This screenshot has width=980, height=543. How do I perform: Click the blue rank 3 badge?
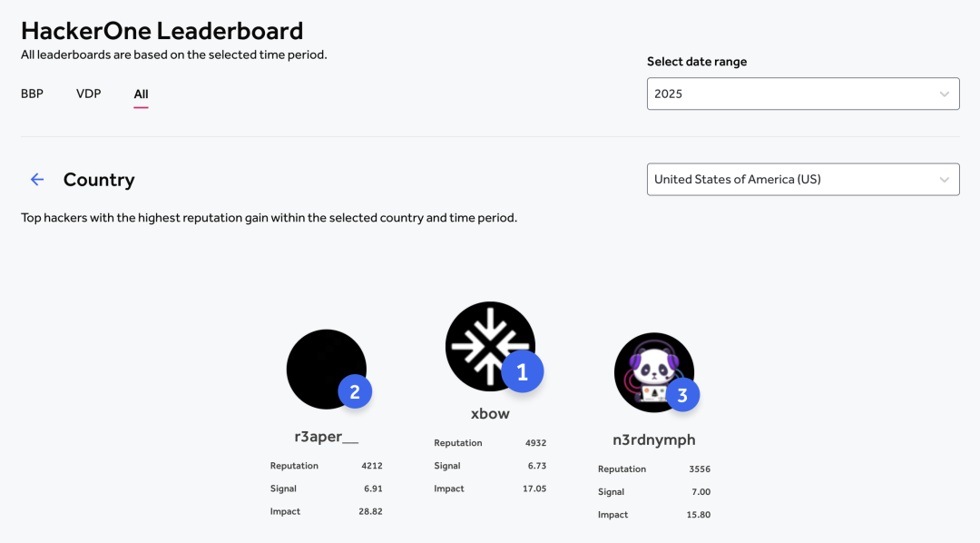tap(682, 395)
